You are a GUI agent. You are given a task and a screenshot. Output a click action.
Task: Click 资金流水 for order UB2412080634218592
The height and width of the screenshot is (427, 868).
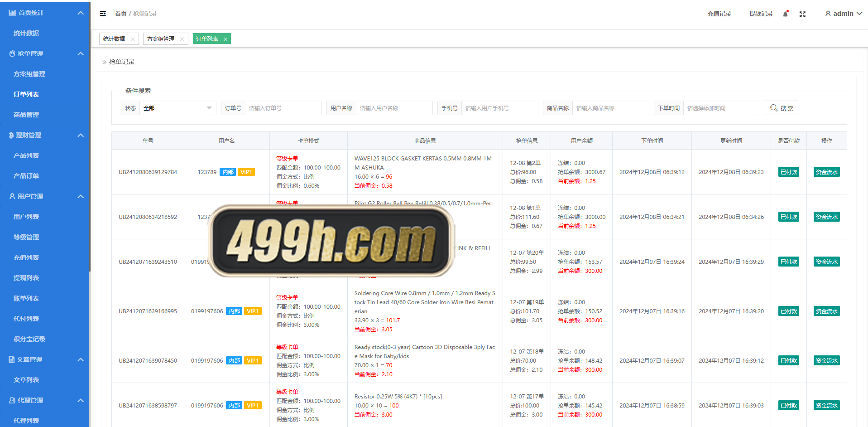point(827,217)
